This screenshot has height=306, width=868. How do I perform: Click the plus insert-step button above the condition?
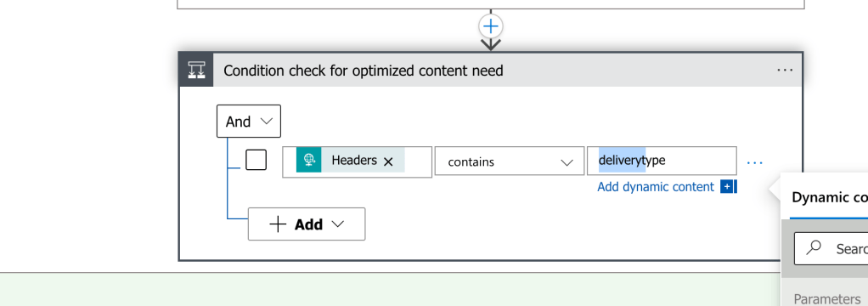pos(490,25)
